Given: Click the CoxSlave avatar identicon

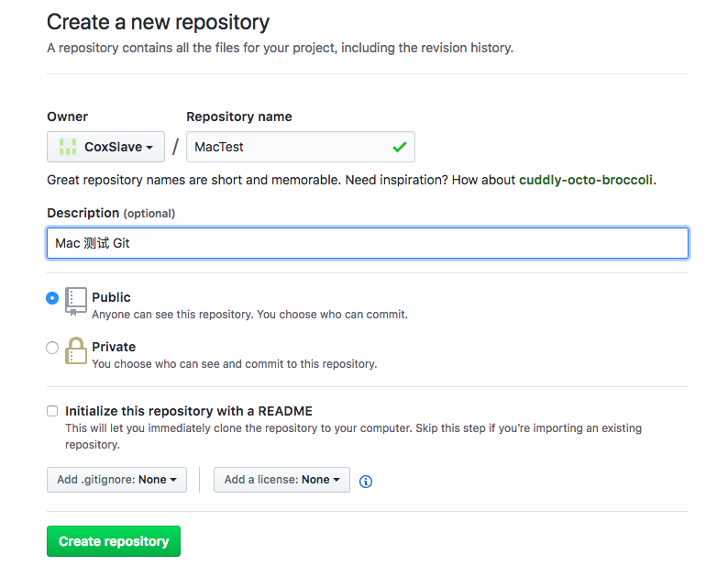Looking at the screenshot, I should (68, 147).
